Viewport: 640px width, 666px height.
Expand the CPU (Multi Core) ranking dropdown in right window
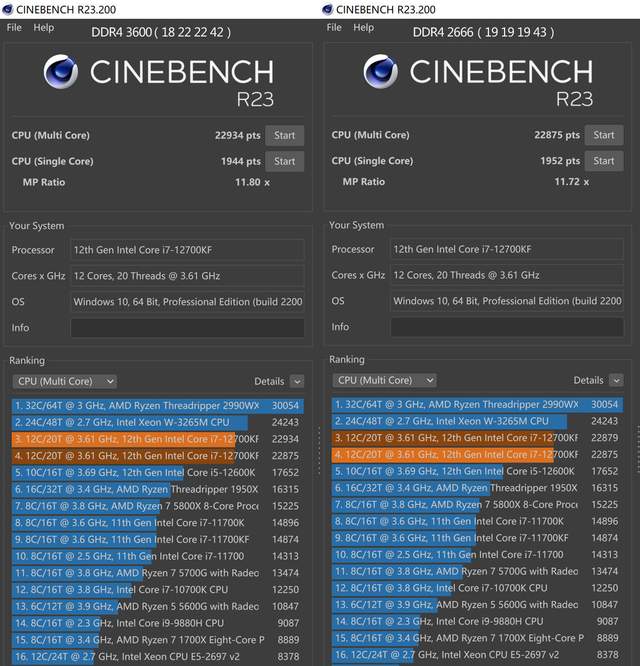(384, 380)
